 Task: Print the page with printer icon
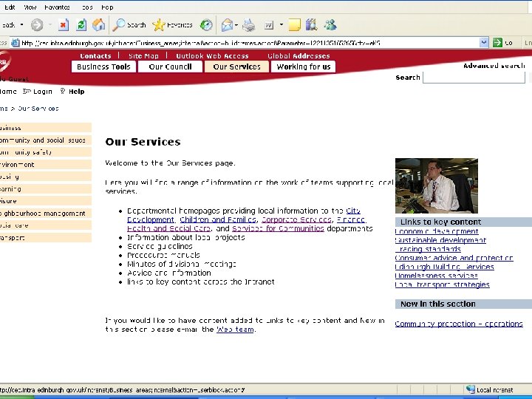point(249,25)
